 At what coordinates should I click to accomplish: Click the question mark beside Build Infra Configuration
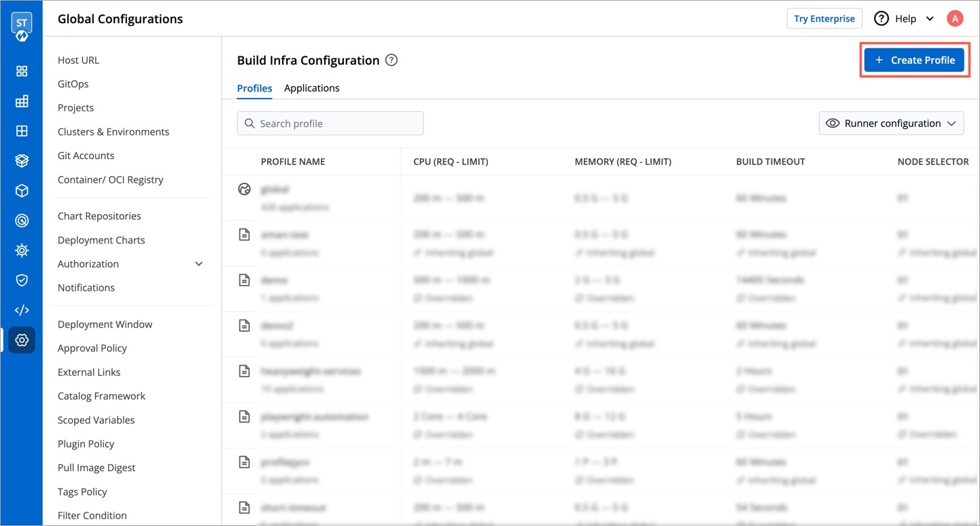point(391,60)
